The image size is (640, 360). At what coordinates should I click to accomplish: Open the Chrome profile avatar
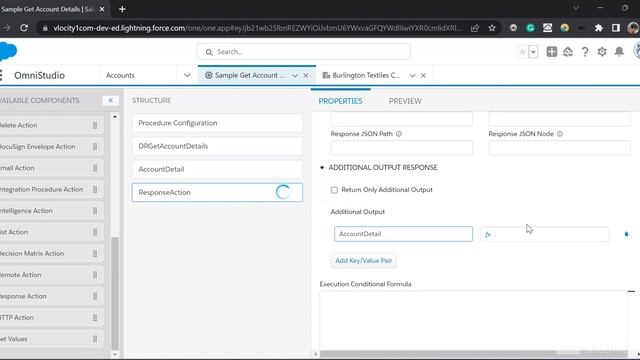tap(633, 28)
